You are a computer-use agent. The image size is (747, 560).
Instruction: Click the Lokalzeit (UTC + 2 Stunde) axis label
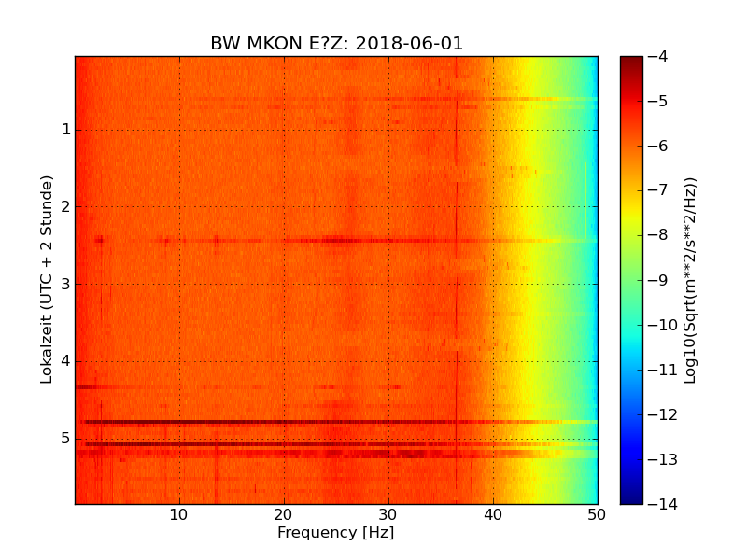[46, 279]
